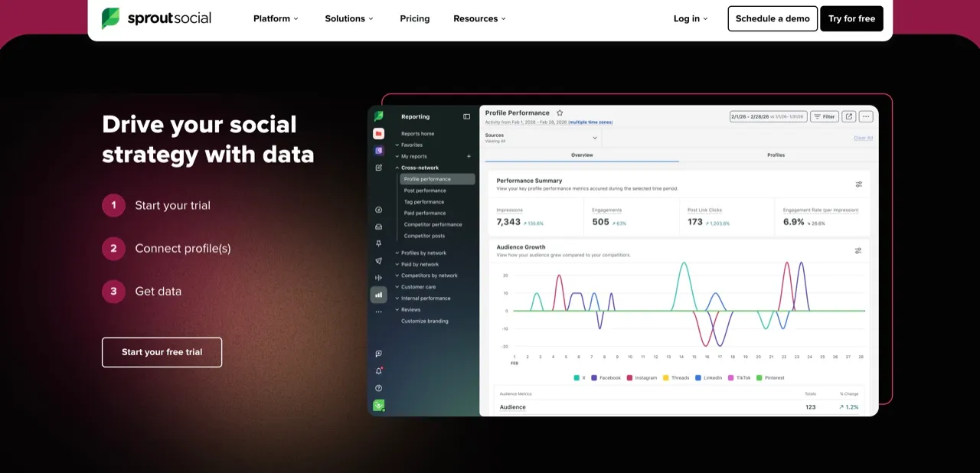
Task: Open the Log in dropdown
Action: [x=691, y=18]
